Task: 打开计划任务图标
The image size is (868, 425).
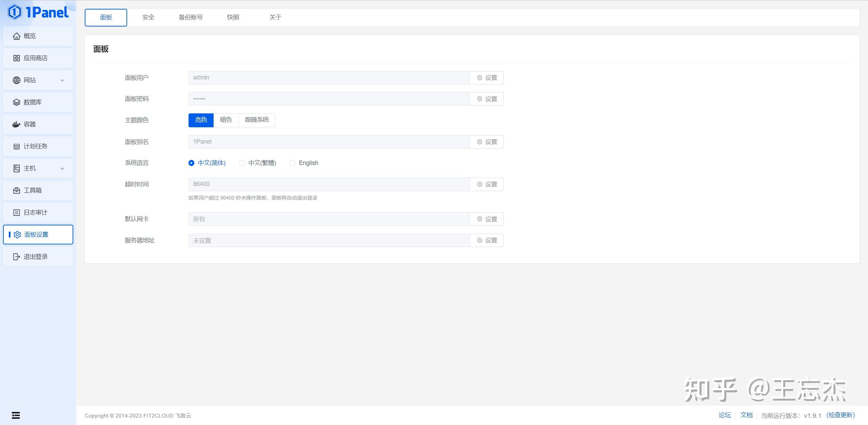Action: coord(17,146)
